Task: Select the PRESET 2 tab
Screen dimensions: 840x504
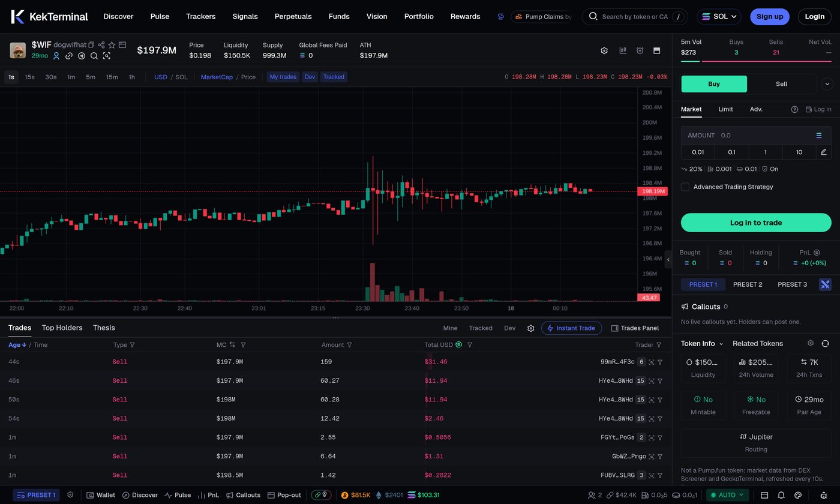Action: (748, 284)
